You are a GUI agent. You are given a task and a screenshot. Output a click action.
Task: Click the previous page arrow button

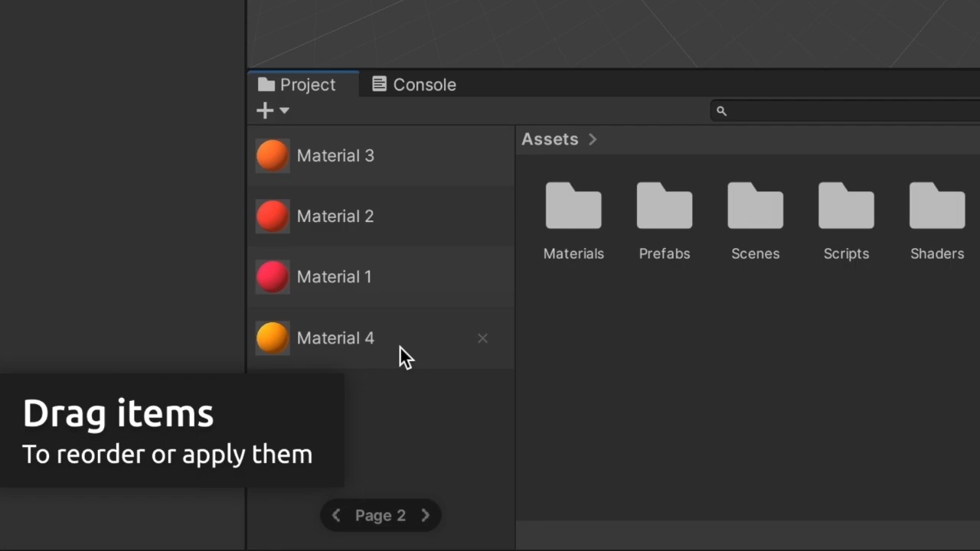(336, 515)
